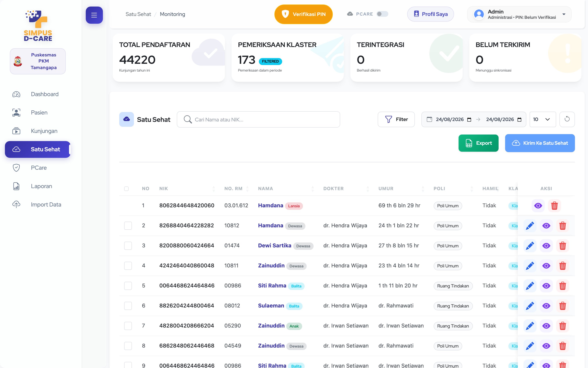Edit row 8 Zainuddin record
588x368 pixels.
(x=530, y=346)
